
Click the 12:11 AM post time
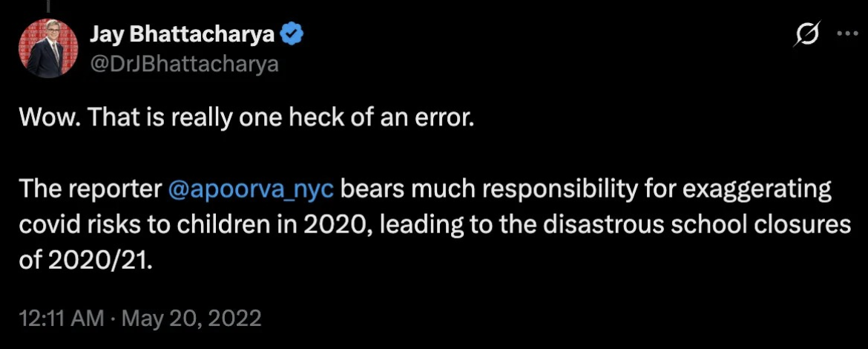pos(62,319)
